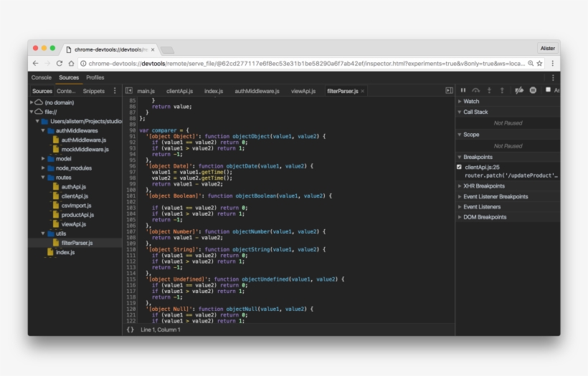Click line number 101 in gutter
The height and width of the screenshot is (376, 588).
point(131,196)
